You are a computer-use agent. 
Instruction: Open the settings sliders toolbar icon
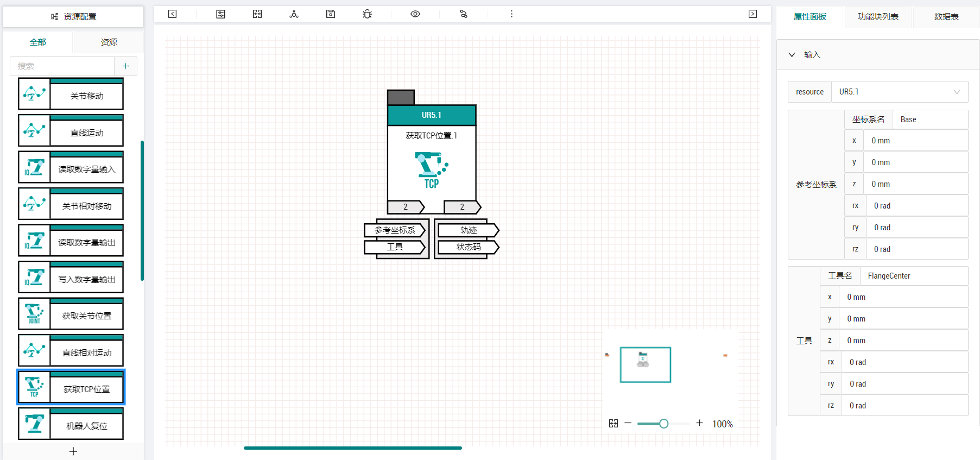tap(220, 14)
